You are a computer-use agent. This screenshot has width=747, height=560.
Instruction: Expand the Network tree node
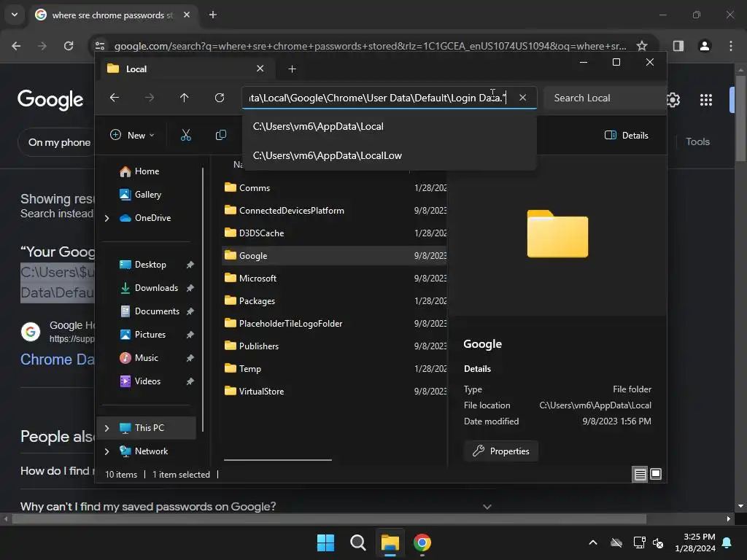click(107, 451)
